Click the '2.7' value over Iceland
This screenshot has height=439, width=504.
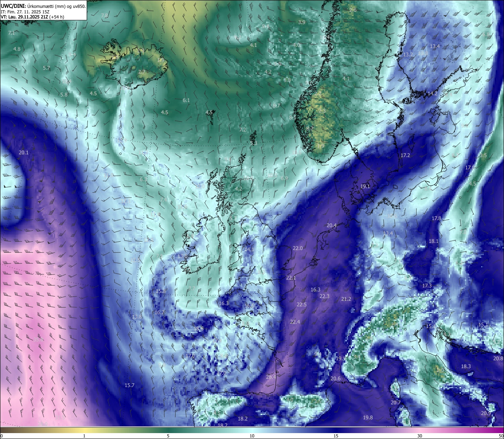pos(142,72)
